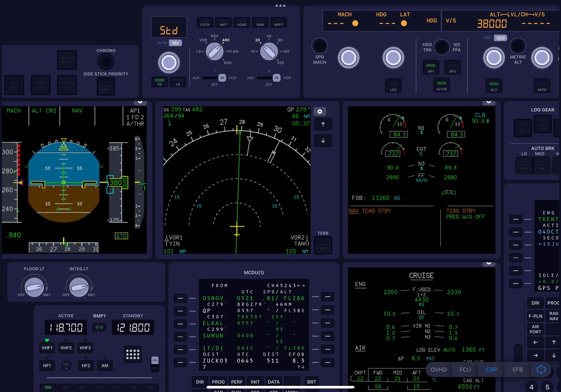This screenshot has width=561, height=392.
Task: Toggle TERR ON ND button
Action: (x=323, y=245)
